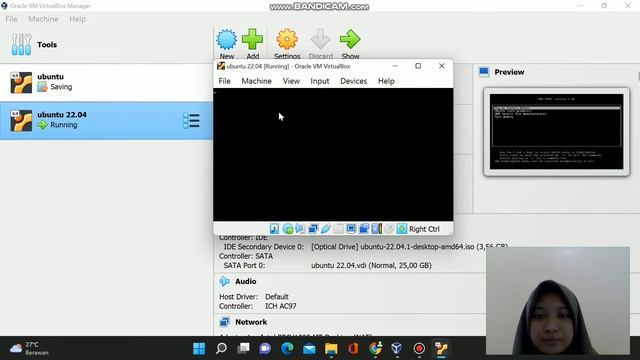The image size is (640, 360).
Task: Open View menu in the VM window
Action: click(x=291, y=81)
